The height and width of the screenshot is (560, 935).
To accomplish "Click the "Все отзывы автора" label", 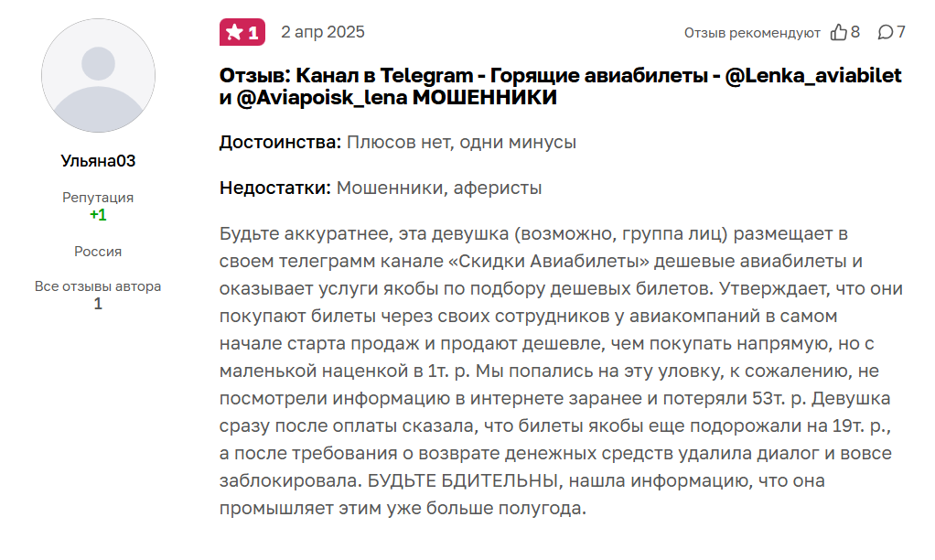I will 98,286.
